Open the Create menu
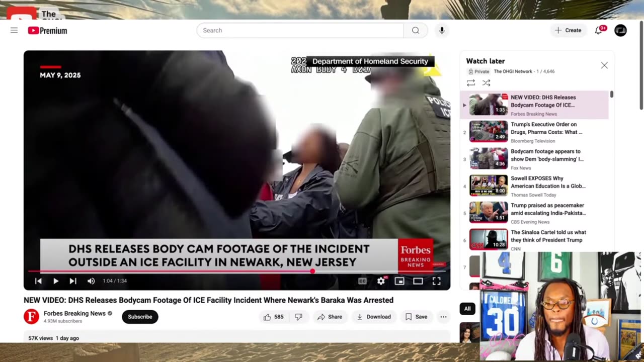This screenshot has height=362, width=644. click(x=568, y=30)
